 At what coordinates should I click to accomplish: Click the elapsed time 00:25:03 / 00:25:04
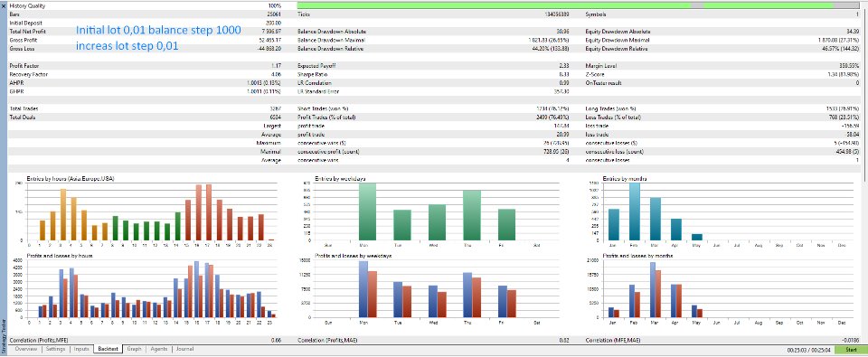click(x=808, y=351)
